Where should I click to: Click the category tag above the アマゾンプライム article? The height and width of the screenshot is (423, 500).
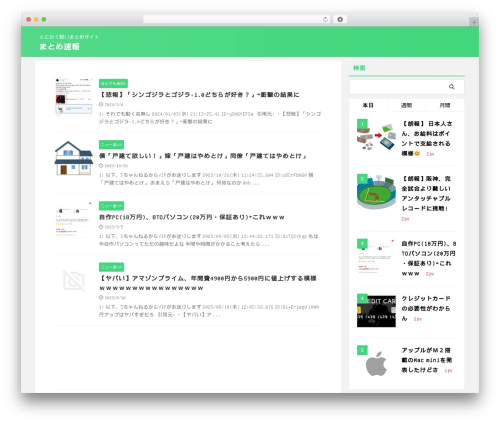tap(111, 267)
